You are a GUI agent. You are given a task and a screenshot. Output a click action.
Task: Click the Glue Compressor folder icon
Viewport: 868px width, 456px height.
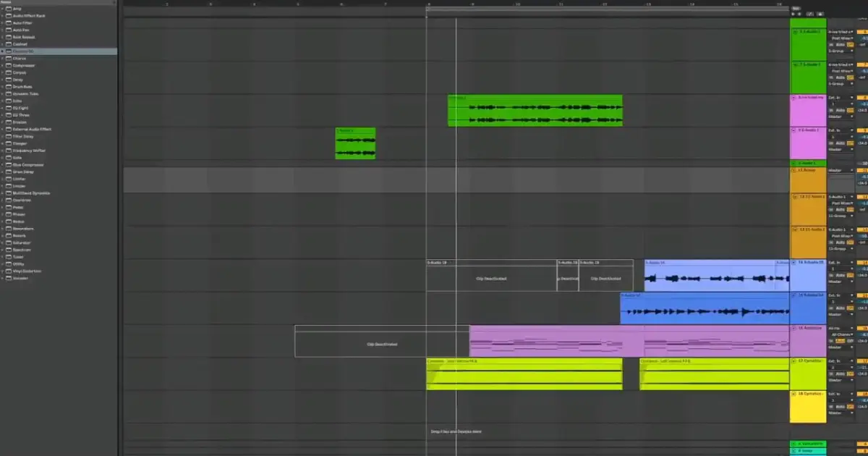9,164
